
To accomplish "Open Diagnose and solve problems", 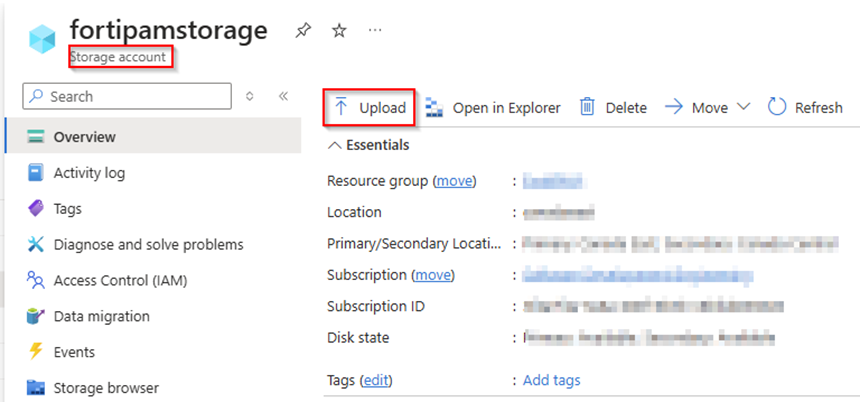I will 148,244.
